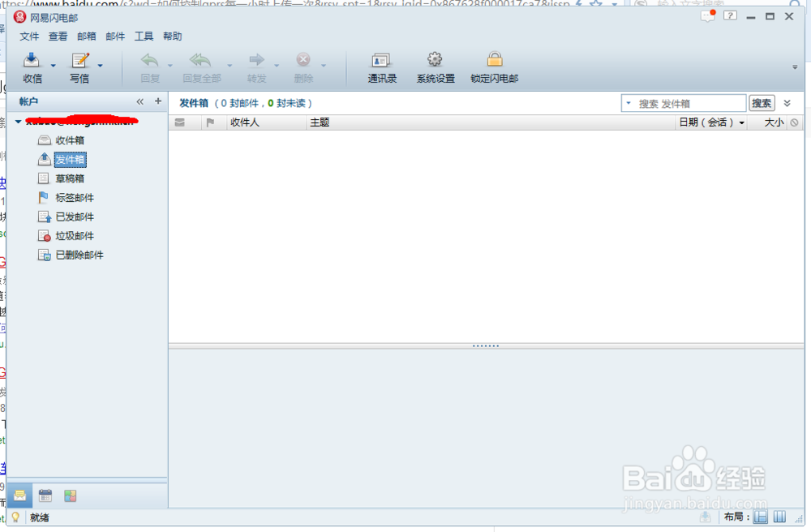Click the 锁定闪电邮 lock icon
Image resolution: width=811 pixels, height=532 pixels.
pyautogui.click(x=495, y=59)
